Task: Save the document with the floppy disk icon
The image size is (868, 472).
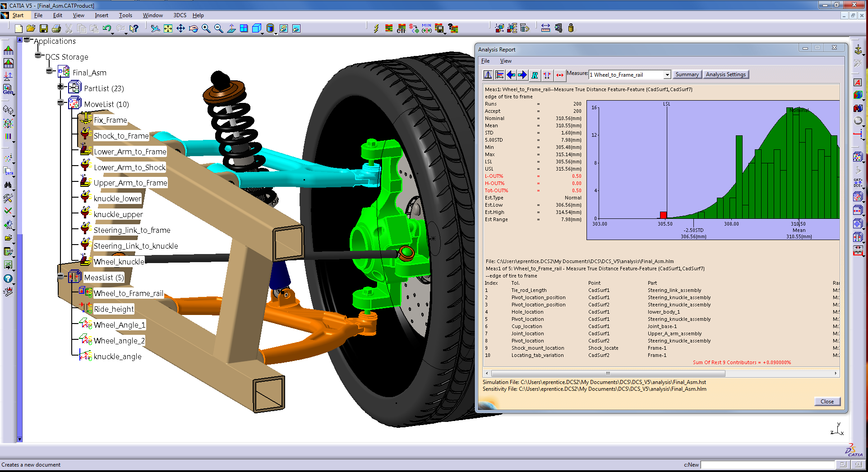Action: click(x=44, y=28)
